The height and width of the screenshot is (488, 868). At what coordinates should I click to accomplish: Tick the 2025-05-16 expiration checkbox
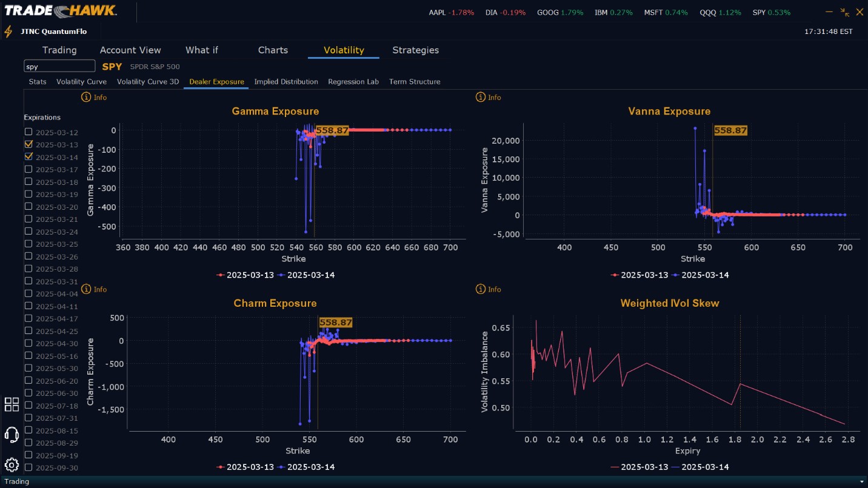[28, 355]
